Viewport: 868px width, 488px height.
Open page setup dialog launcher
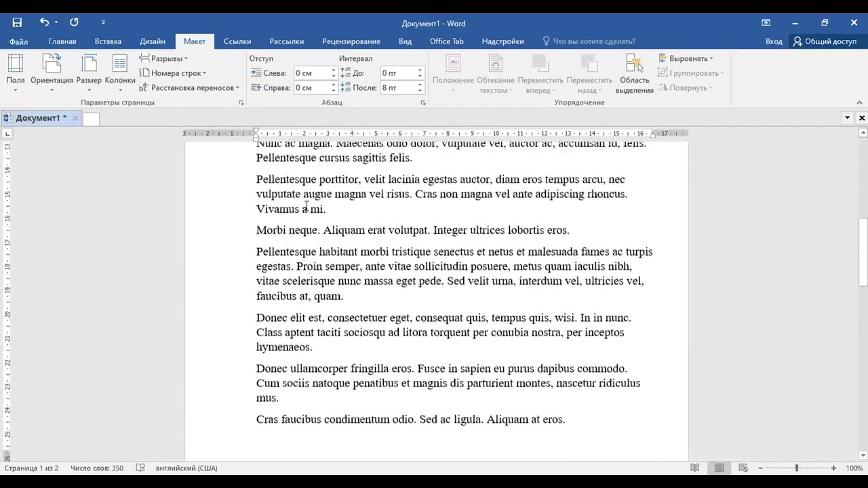click(x=241, y=103)
